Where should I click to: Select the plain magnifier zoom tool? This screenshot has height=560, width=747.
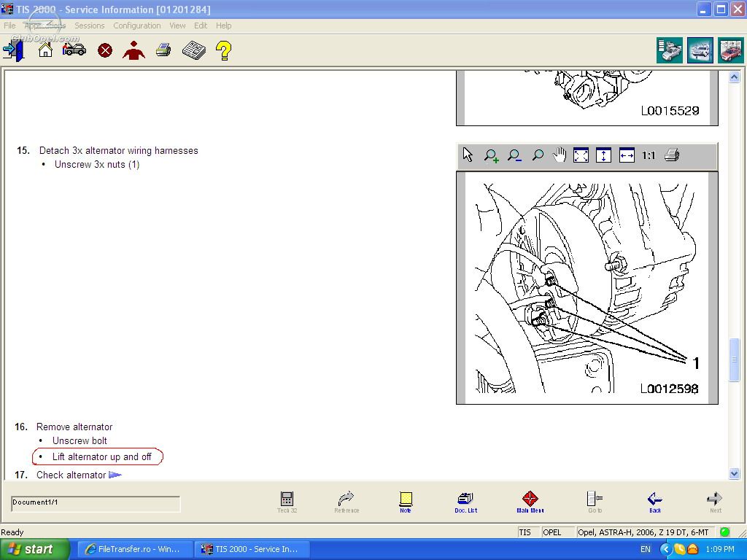[538, 155]
